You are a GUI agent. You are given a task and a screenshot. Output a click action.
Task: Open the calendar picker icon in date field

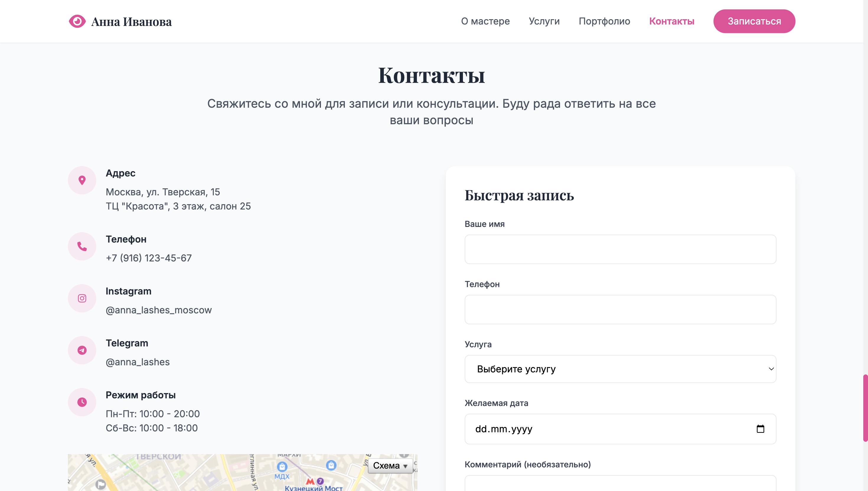760,429
